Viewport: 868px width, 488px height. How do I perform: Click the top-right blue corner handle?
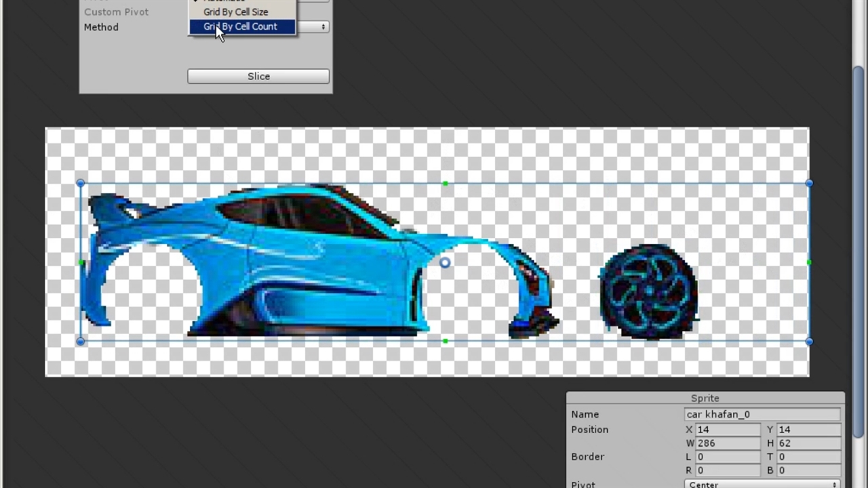pos(808,184)
